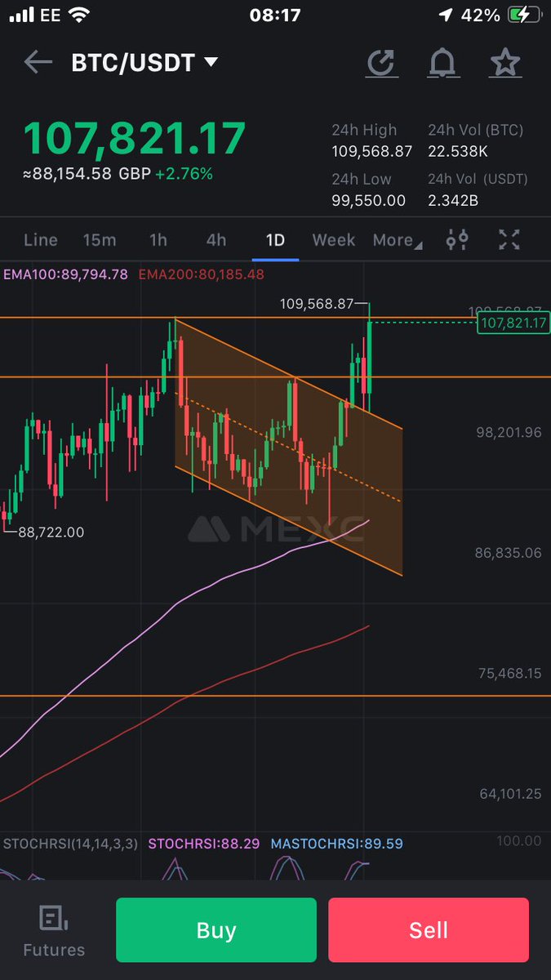
Task: Tap the current price 107,821.17 headline
Action: [x=135, y=138]
